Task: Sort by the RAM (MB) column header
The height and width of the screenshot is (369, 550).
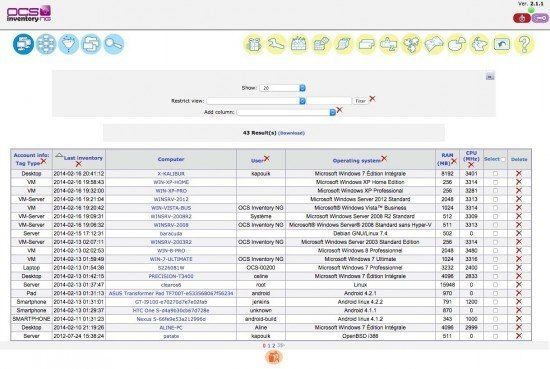Action: pos(444,159)
